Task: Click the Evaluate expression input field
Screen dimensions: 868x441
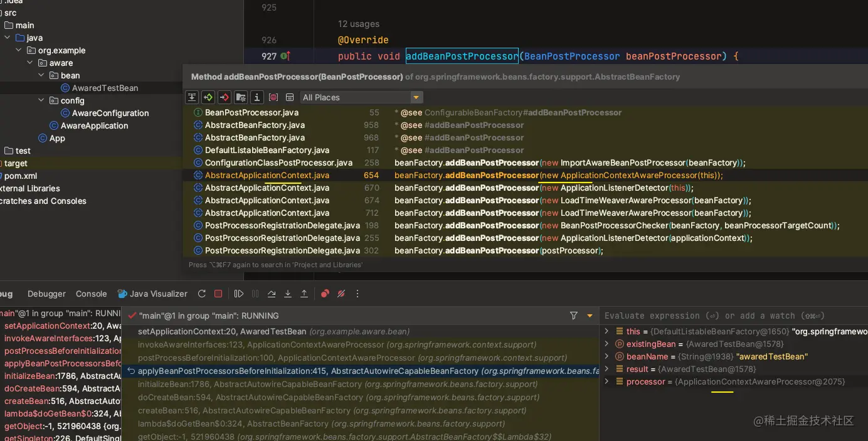Action: coord(734,316)
